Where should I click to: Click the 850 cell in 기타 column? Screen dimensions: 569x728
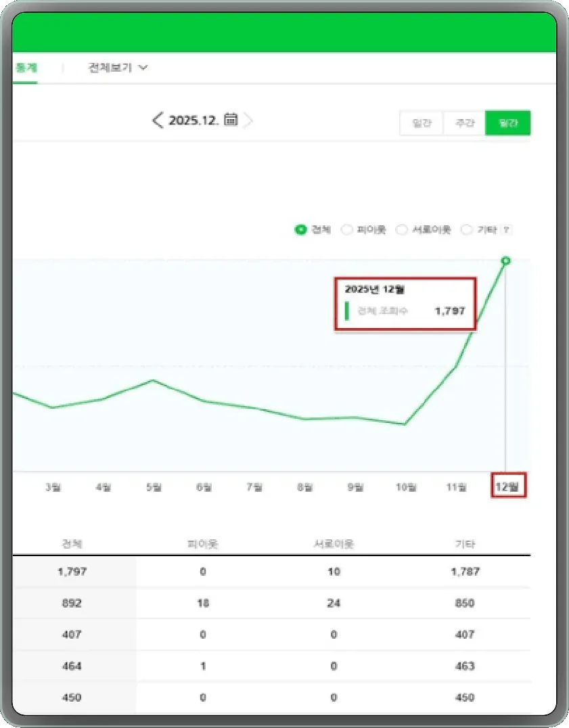465,603
